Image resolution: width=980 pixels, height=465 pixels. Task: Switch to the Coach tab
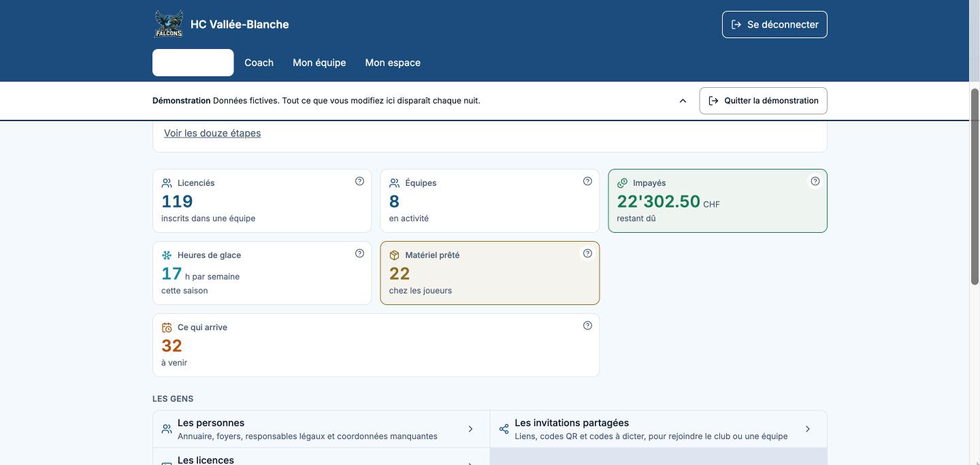tap(259, 63)
